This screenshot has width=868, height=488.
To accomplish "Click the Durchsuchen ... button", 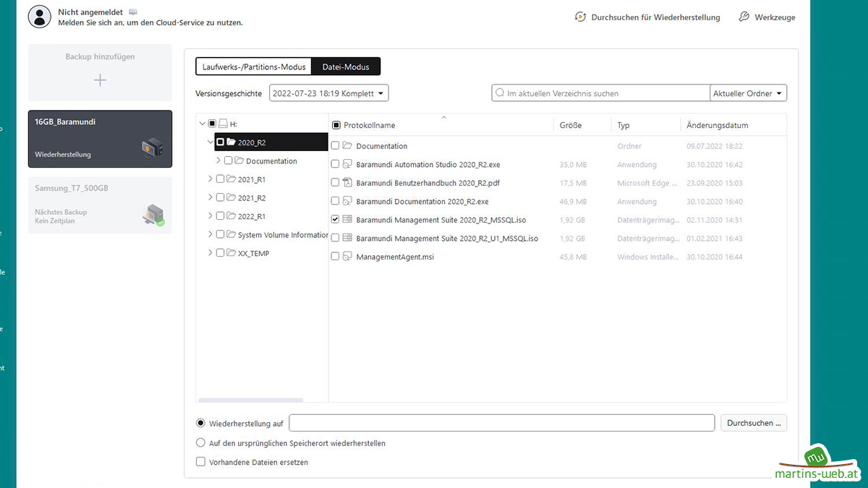I will [754, 423].
